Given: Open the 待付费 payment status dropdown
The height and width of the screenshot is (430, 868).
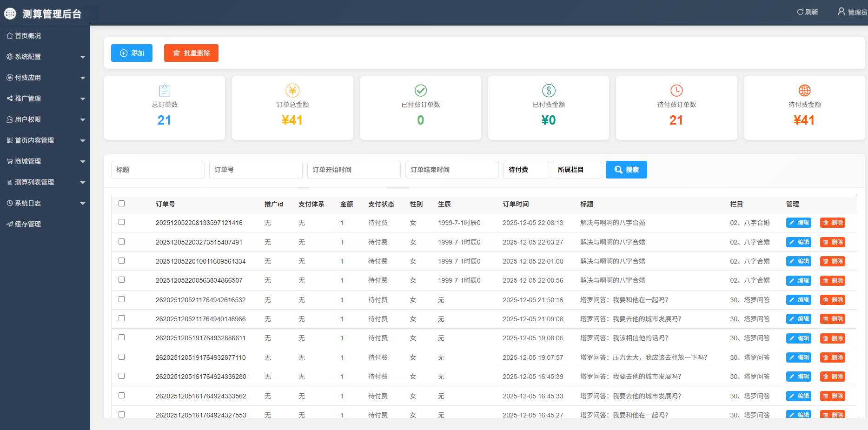Looking at the screenshot, I should 525,170.
